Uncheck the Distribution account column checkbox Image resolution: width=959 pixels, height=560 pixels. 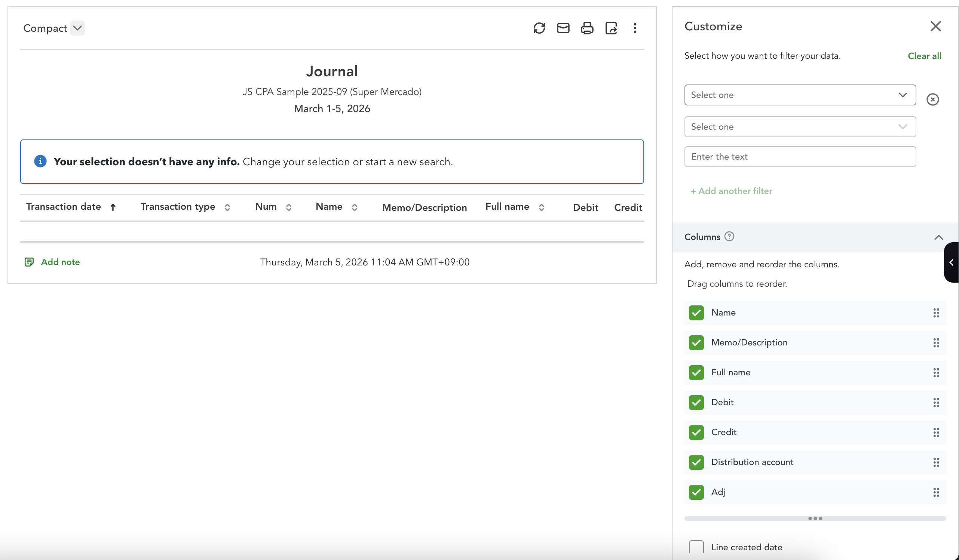[x=696, y=462]
